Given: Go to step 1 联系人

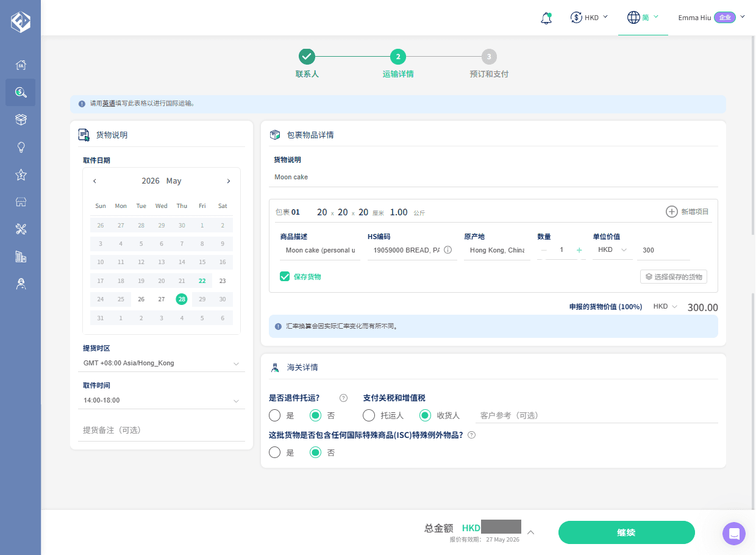Looking at the screenshot, I should [x=307, y=64].
